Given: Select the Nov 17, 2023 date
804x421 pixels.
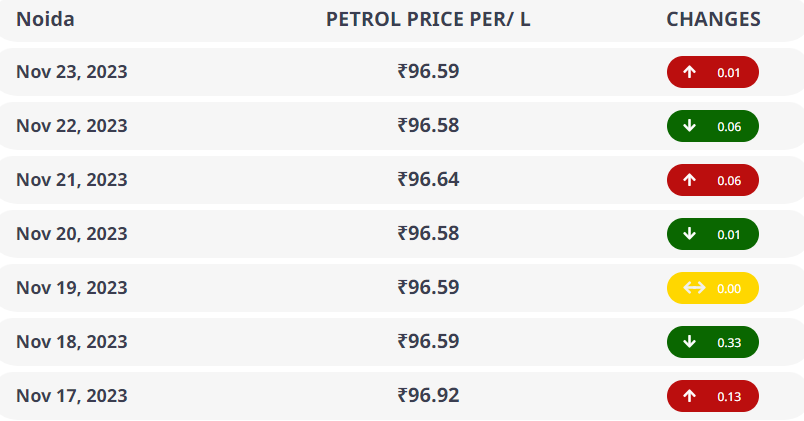Looking at the screenshot, I should [72, 396].
